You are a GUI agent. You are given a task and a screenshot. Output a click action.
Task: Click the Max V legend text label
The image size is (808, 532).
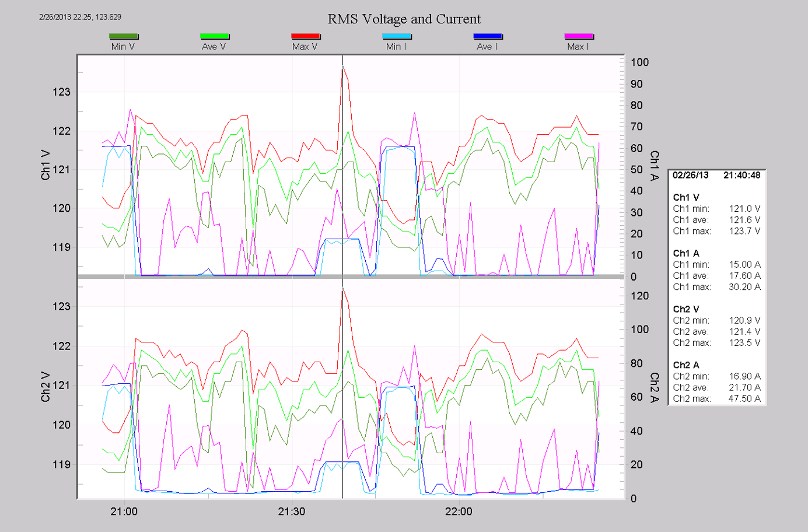[305, 47]
